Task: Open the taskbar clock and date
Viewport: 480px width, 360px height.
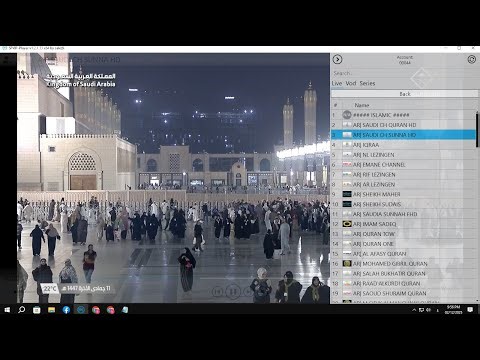Action: click(x=453, y=310)
